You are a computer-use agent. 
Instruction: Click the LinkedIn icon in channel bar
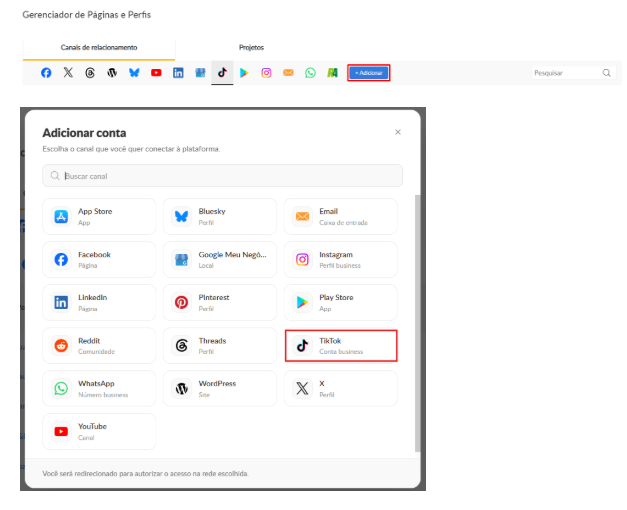178,73
